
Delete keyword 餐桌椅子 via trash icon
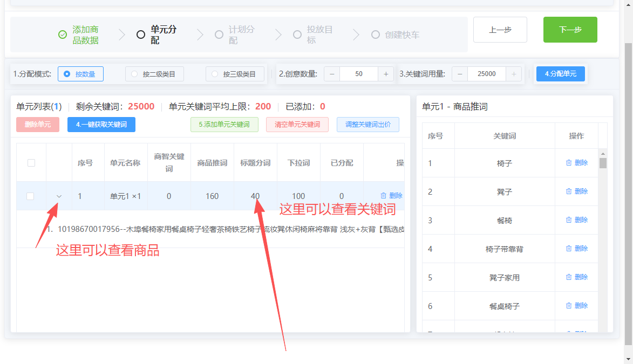tap(569, 305)
